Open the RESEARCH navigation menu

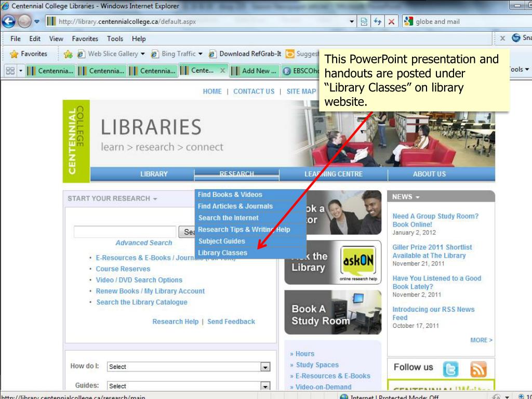click(x=237, y=174)
